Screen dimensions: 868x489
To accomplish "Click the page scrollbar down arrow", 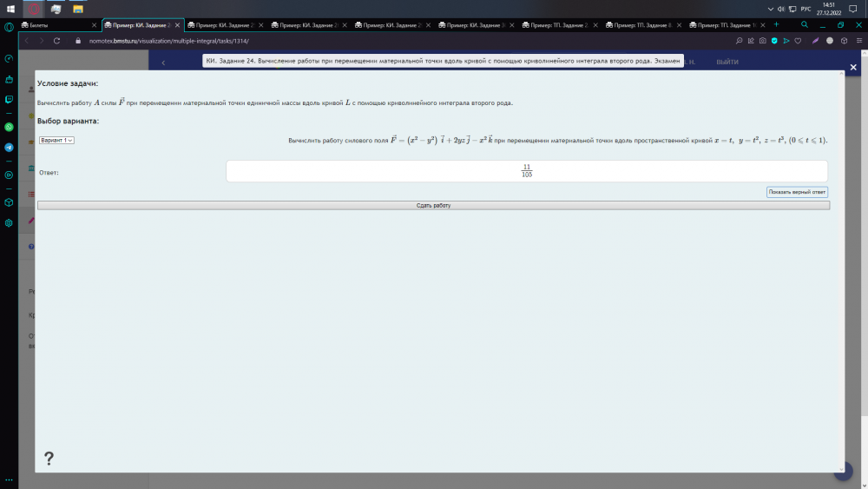I will (865, 486).
